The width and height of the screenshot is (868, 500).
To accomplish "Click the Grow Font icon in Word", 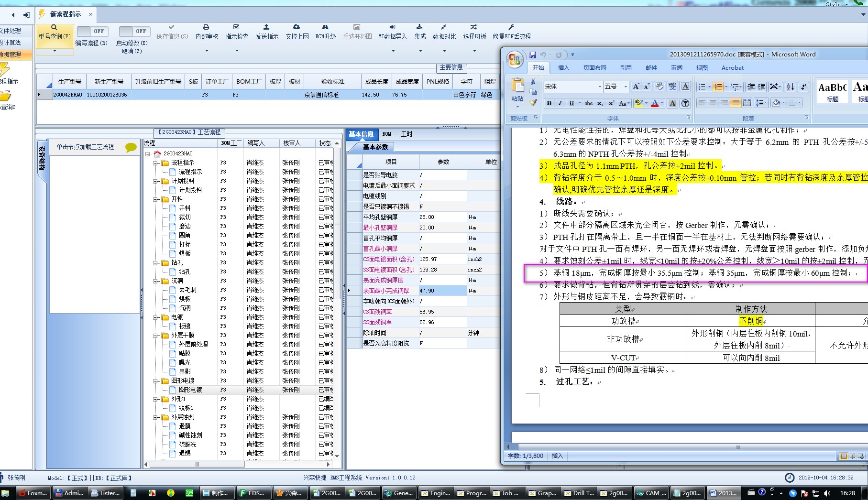I will click(636, 87).
